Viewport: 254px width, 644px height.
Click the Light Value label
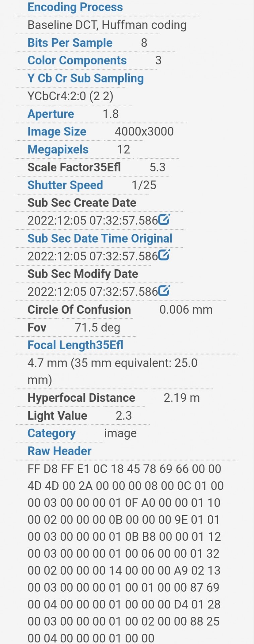(x=57, y=416)
